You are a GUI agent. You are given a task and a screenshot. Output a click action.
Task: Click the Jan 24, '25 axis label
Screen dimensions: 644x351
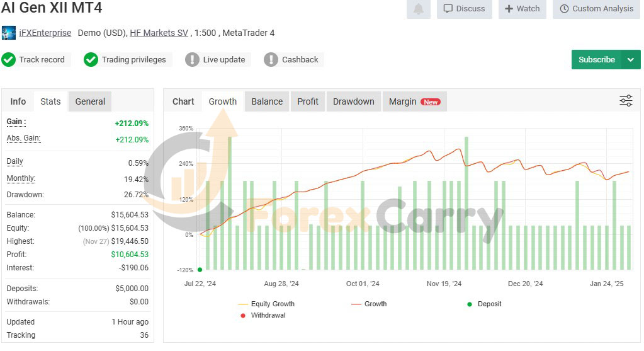[607, 284]
